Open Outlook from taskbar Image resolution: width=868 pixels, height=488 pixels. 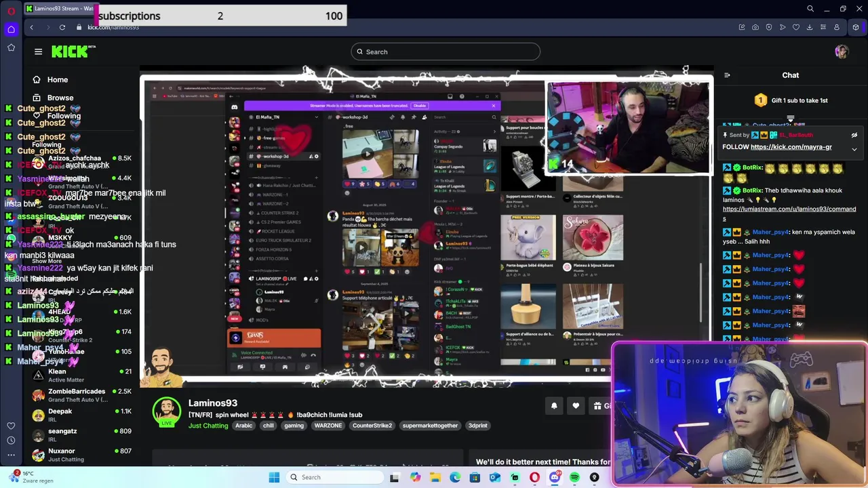[x=495, y=477]
